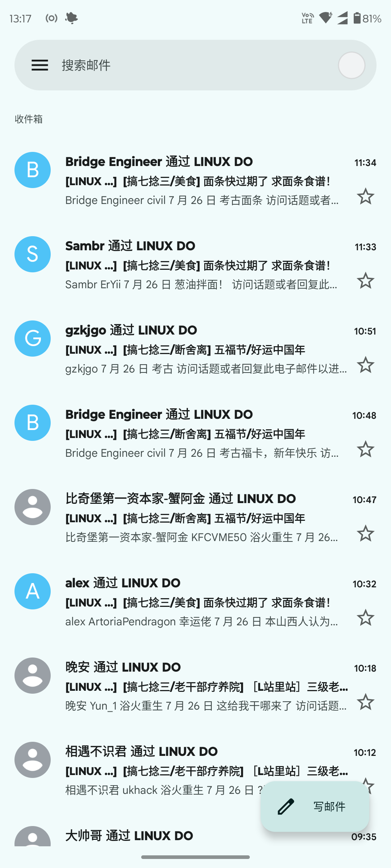Image resolution: width=391 pixels, height=868 pixels.
Task: Open 相遇不识君 email subject line
Action: click(206, 771)
